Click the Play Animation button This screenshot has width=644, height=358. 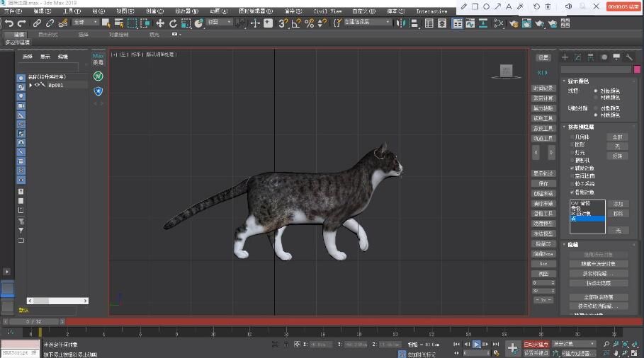tap(476, 344)
